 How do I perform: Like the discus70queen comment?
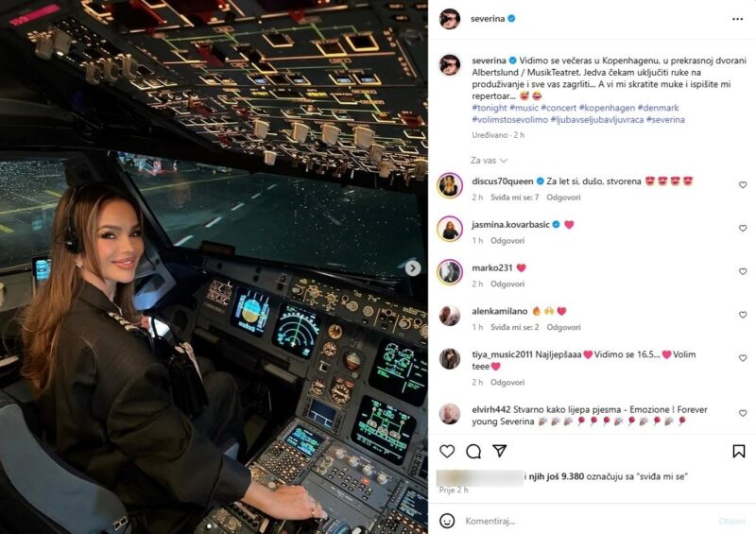743,184
